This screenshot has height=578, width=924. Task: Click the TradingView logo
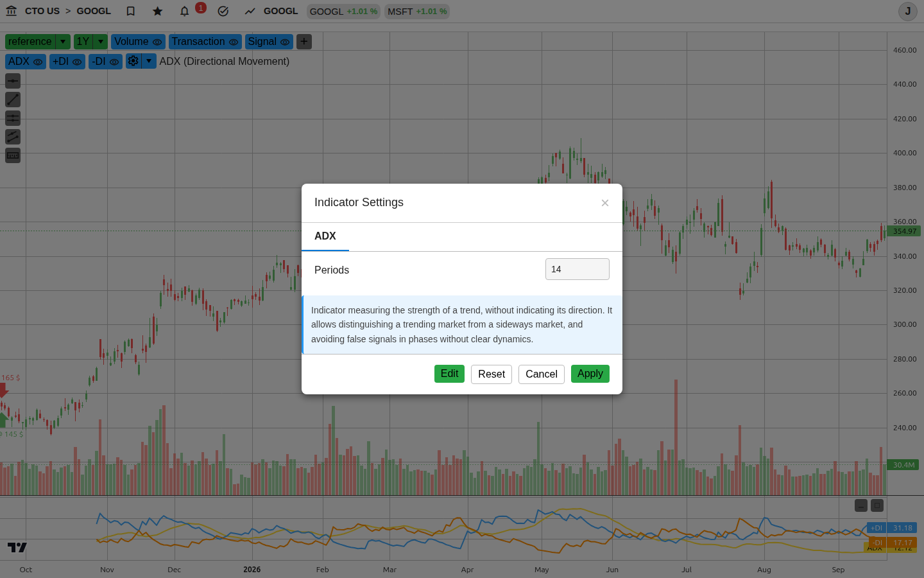[x=17, y=547]
